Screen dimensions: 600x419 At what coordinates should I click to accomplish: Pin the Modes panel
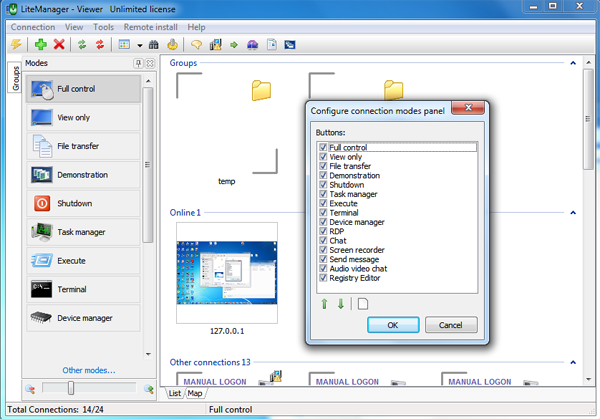[138, 63]
